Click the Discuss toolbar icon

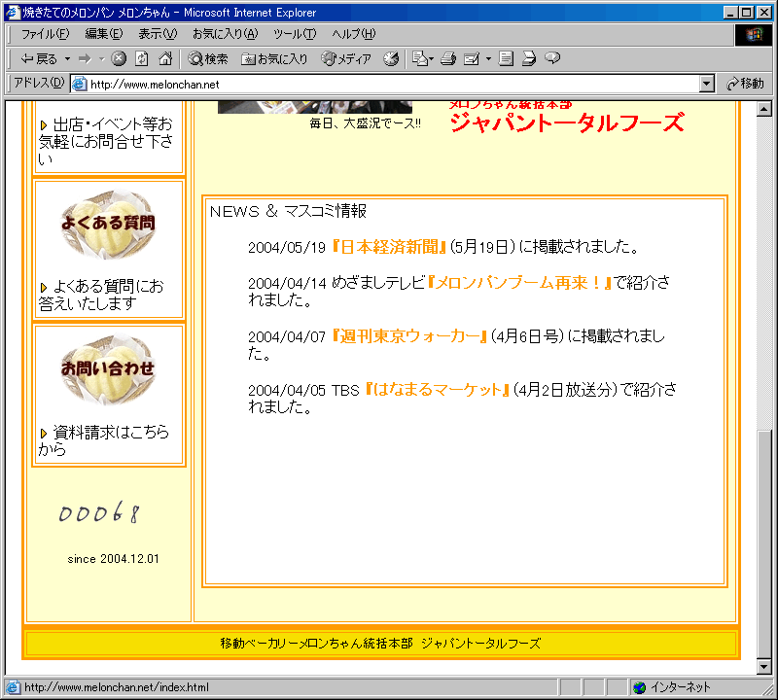point(506,58)
